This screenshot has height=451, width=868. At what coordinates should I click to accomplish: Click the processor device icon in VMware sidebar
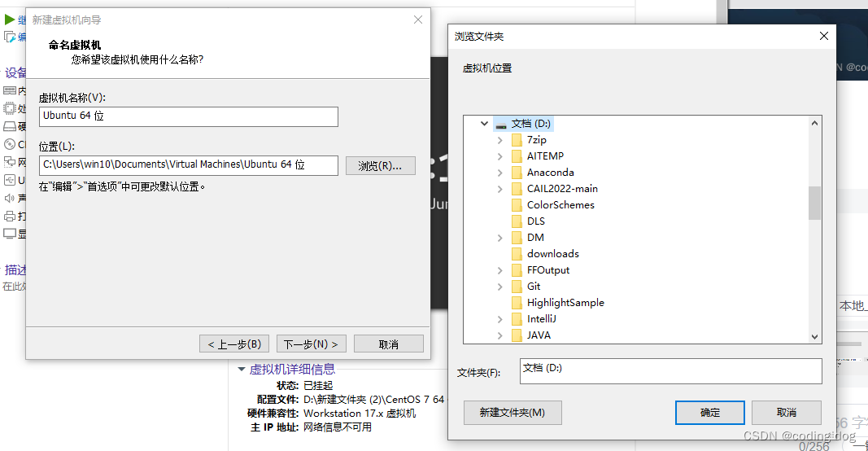tap(10, 108)
